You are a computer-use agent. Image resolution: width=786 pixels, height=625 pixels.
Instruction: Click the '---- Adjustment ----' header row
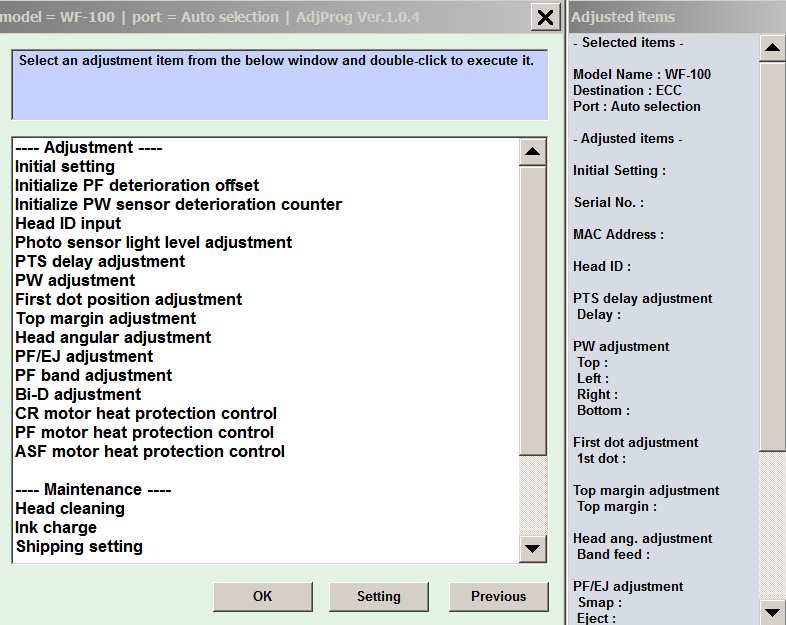click(89, 148)
